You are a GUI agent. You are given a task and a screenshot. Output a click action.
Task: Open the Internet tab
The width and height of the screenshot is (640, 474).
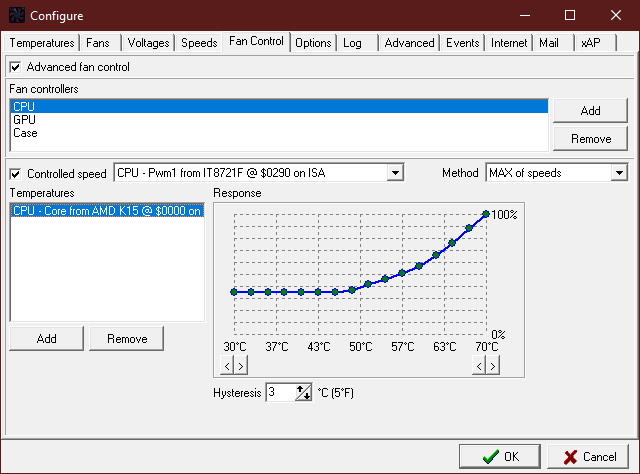click(509, 43)
